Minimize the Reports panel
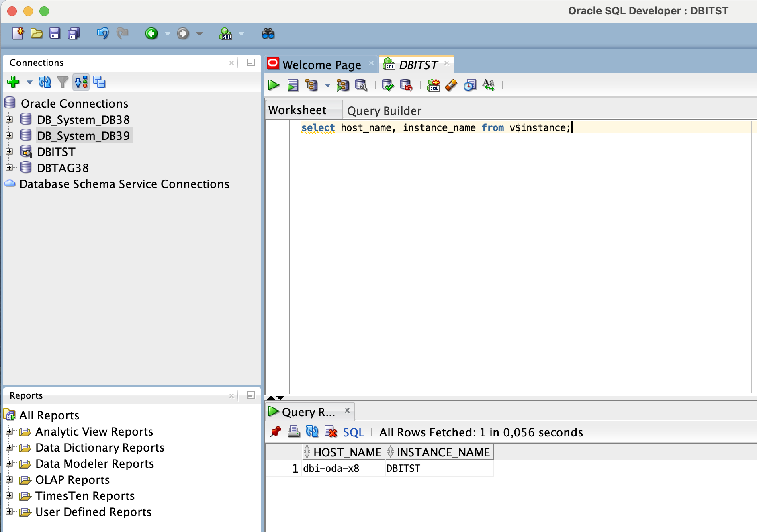The width and height of the screenshot is (757, 532). (x=251, y=395)
